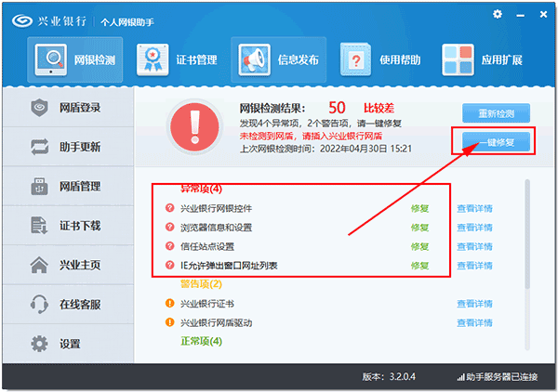Switch to 信息发布 tab label
The width and height of the screenshot is (558, 392).
click(x=299, y=60)
